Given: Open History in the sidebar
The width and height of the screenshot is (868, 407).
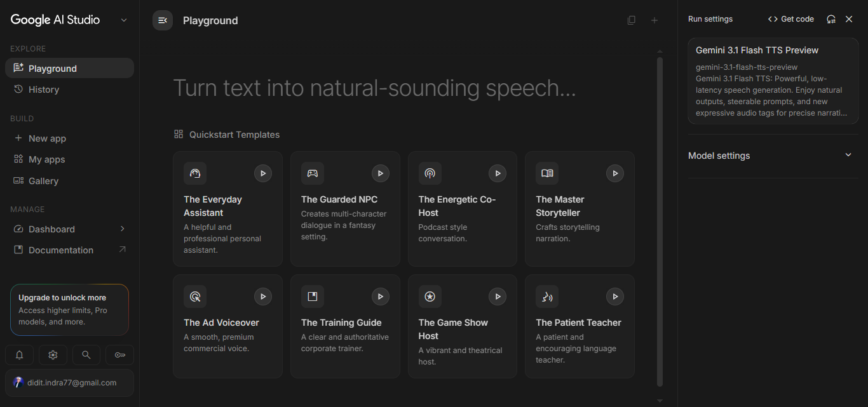Looking at the screenshot, I should pos(70,90).
